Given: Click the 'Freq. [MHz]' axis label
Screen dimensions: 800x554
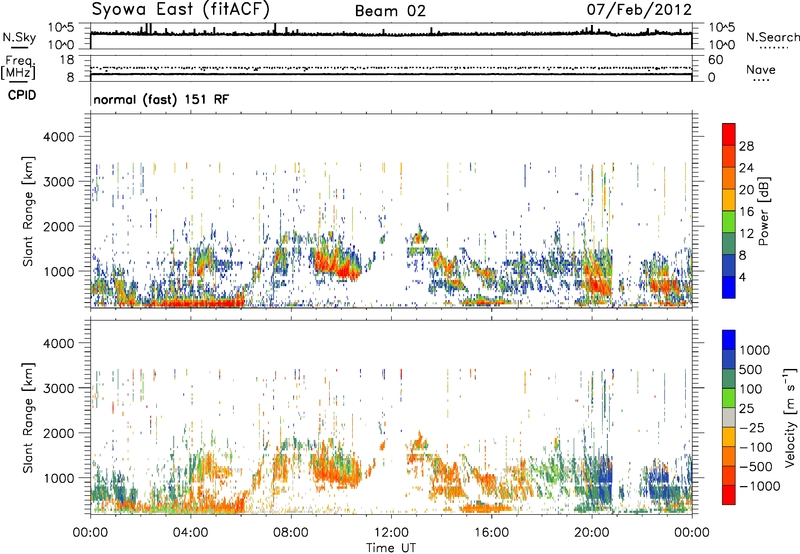Looking at the screenshot, I should [x=18, y=67].
